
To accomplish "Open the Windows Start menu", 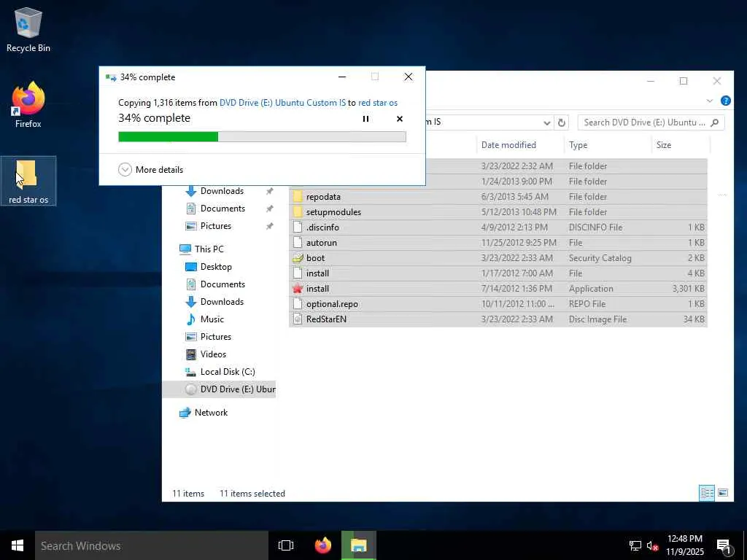I will click(18, 545).
